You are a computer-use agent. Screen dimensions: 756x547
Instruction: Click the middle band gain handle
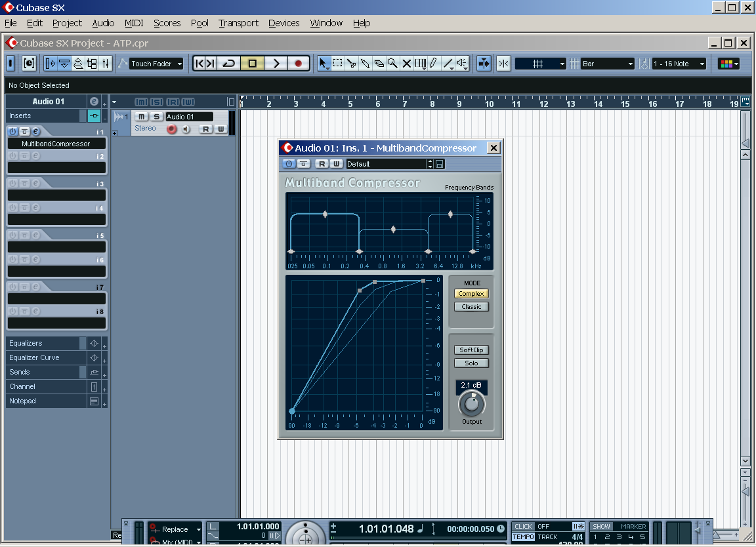click(x=394, y=230)
